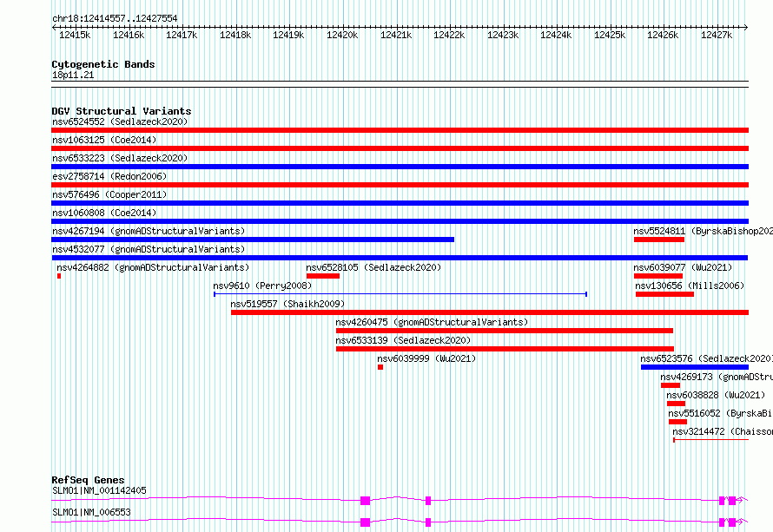Click the nsv4267194 gnomAD variant label
773x532 pixels.
click(149, 231)
